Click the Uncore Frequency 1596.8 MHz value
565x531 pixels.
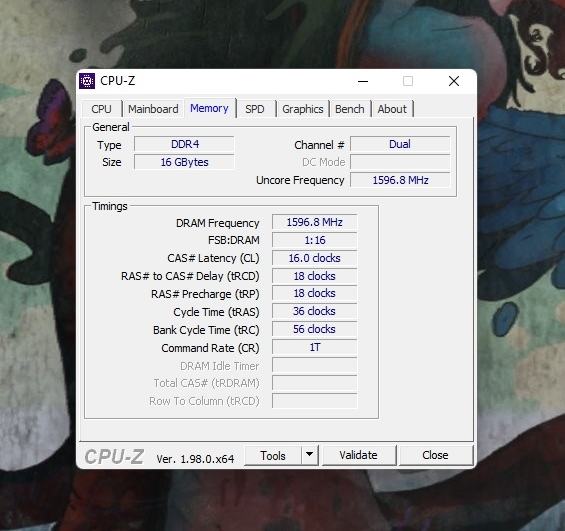click(400, 180)
